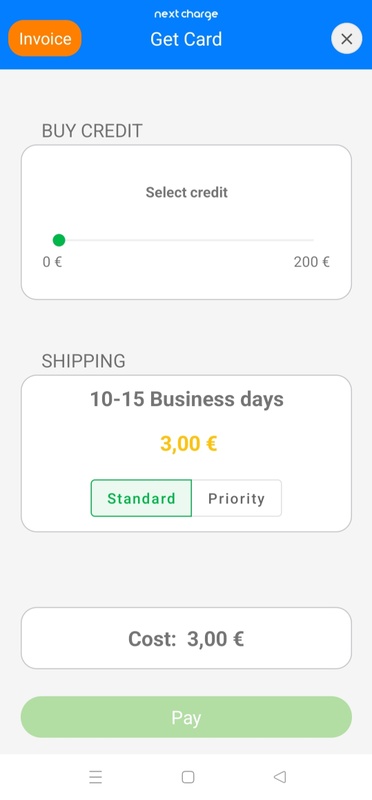Tap the SHIPPING section heading
372x800 pixels.
[x=84, y=361]
